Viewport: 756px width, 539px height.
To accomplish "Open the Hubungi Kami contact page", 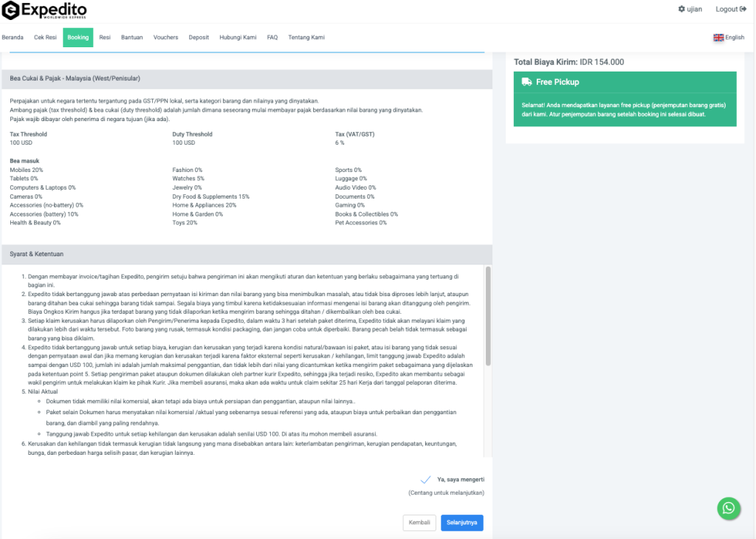I will [238, 37].
